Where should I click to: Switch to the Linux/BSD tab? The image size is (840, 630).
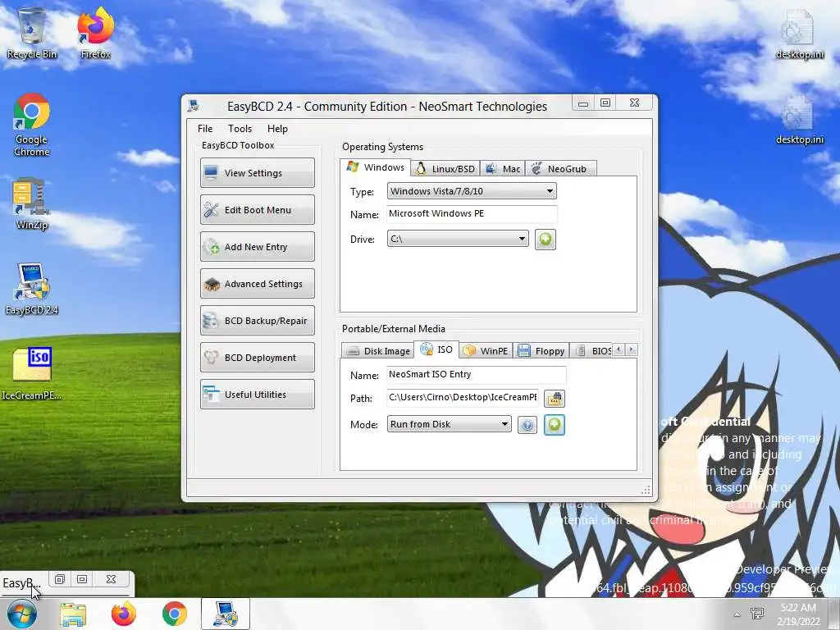tap(445, 169)
